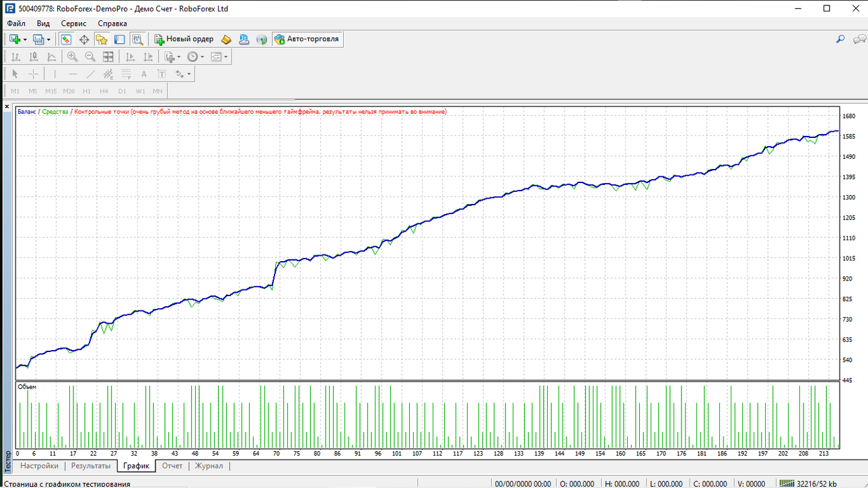Open the Файл menu
868x488 pixels.
(16, 23)
